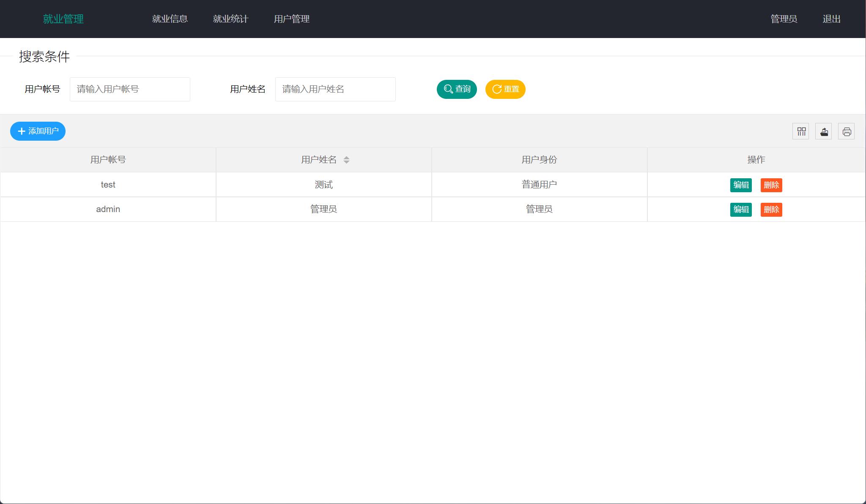Click the magnifier icon in 查询 button

click(x=448, y=89)
